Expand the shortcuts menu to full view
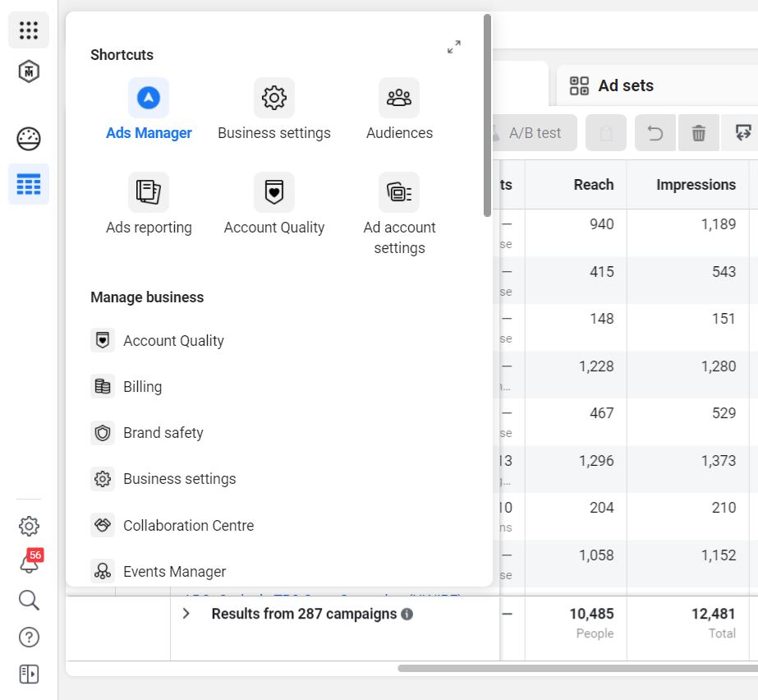The image size is (758, 700). (454, 47)
